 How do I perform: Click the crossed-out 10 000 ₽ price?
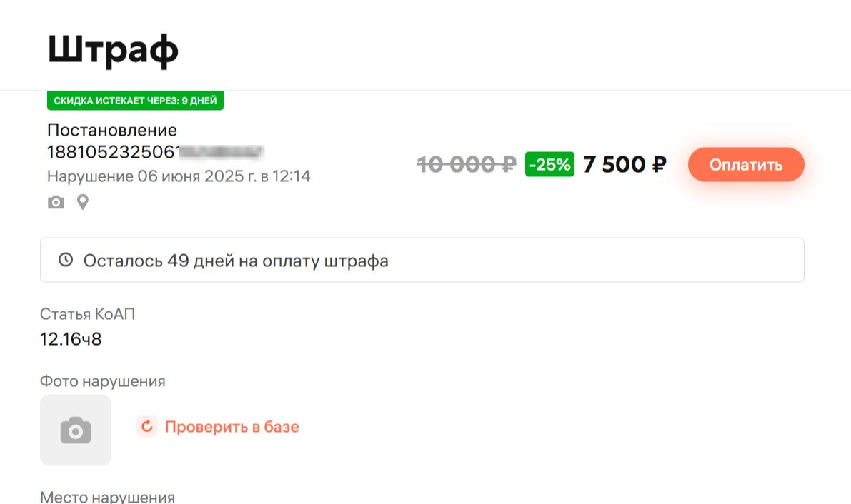coord(466,165)
